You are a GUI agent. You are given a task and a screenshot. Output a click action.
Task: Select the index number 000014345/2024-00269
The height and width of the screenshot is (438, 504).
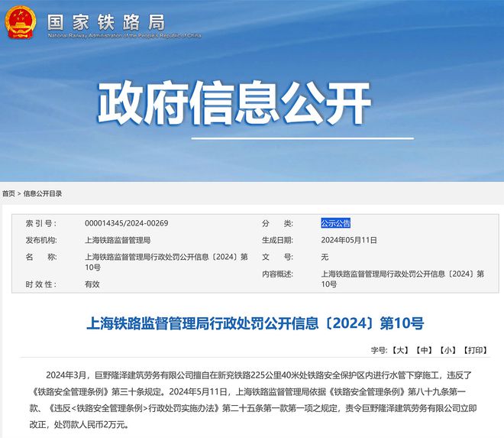[x=126, y=223]
